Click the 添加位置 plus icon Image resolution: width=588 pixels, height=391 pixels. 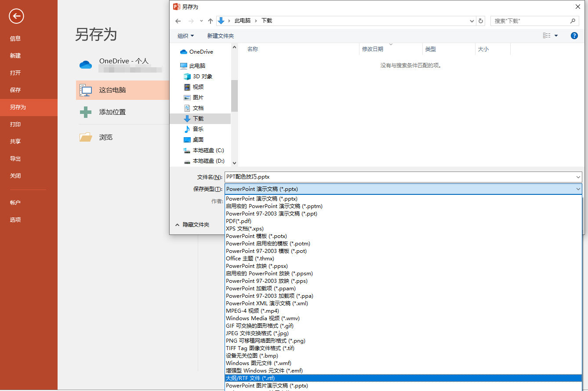pyautogui.click(x=86, y=112)
